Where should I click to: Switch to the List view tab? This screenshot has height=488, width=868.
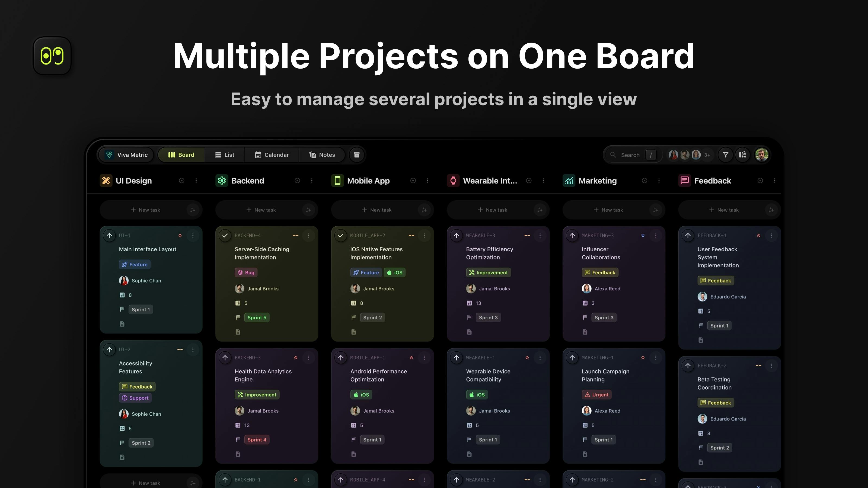(224, 155)
